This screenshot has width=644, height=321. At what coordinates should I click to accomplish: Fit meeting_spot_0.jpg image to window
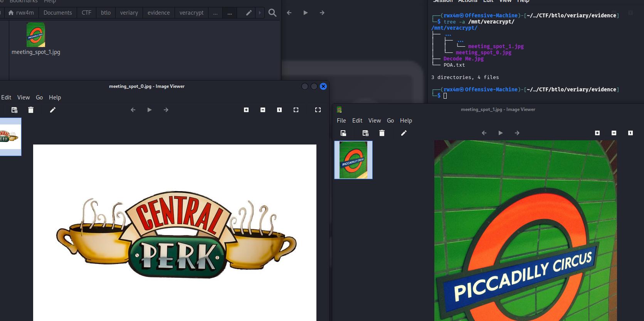296,110
